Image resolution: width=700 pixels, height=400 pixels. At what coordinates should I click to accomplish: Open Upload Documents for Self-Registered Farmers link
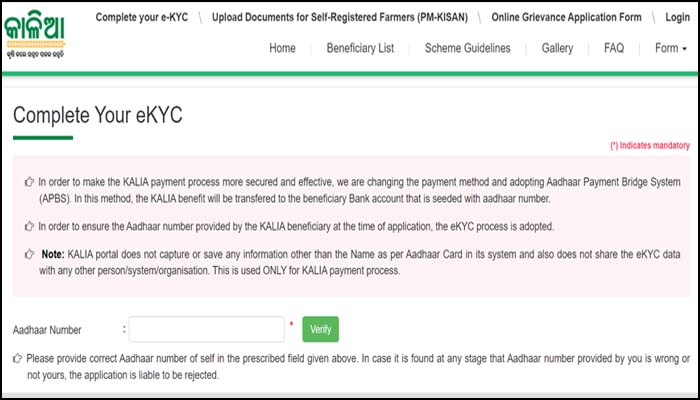tap(345, 18)
